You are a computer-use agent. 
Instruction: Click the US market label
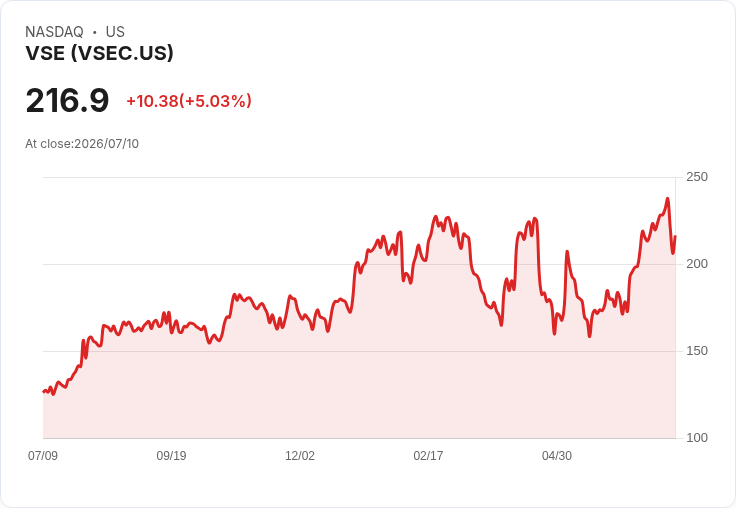[115, 32]
